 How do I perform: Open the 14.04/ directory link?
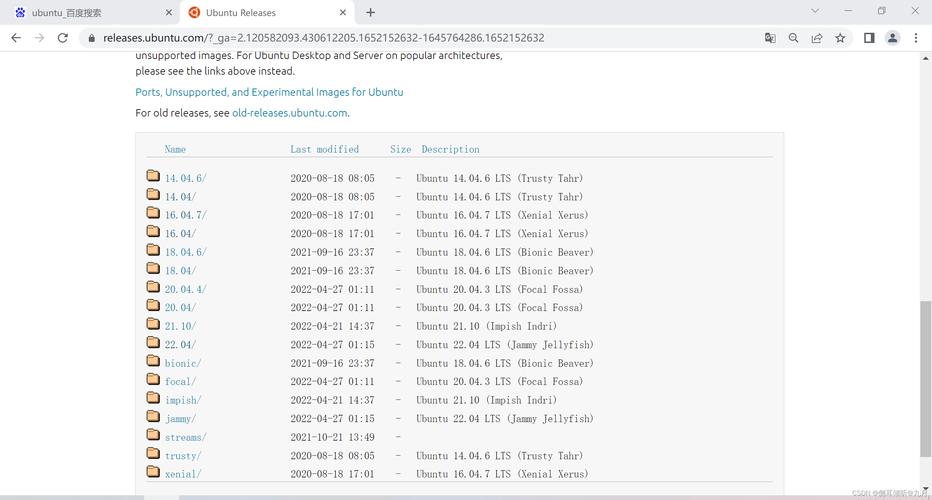(x=180, y=197)
